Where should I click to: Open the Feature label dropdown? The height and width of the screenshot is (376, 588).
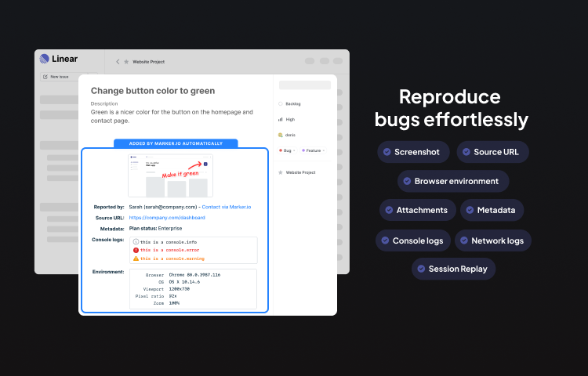point(314,150)
